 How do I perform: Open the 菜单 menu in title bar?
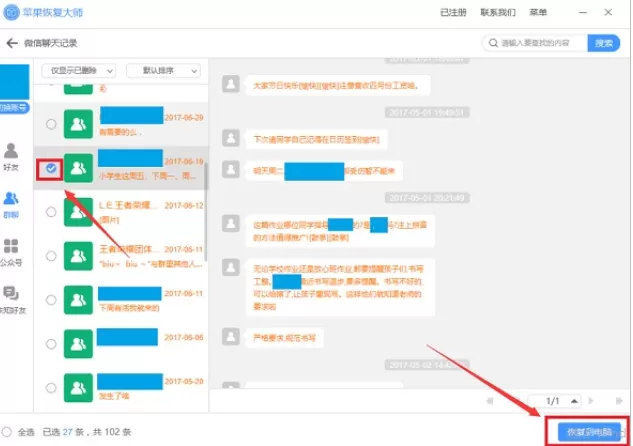pyautogui.click(x=538, y=13)
